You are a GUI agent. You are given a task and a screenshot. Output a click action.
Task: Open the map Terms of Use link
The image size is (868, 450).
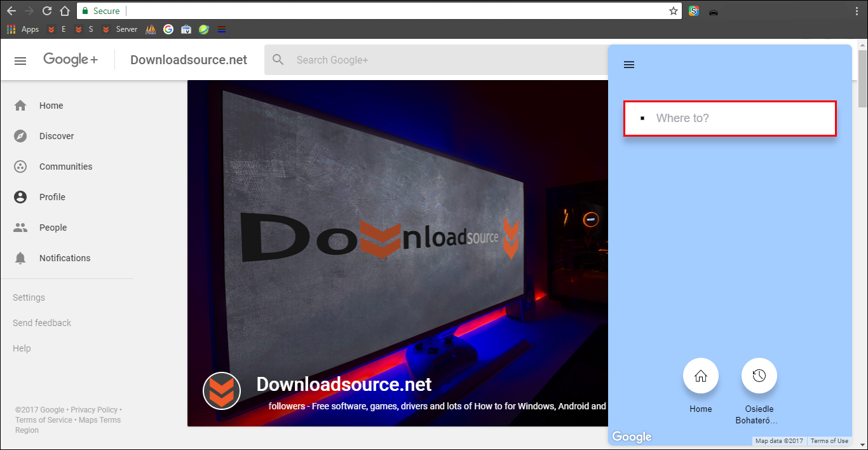(x=829, y=441)
